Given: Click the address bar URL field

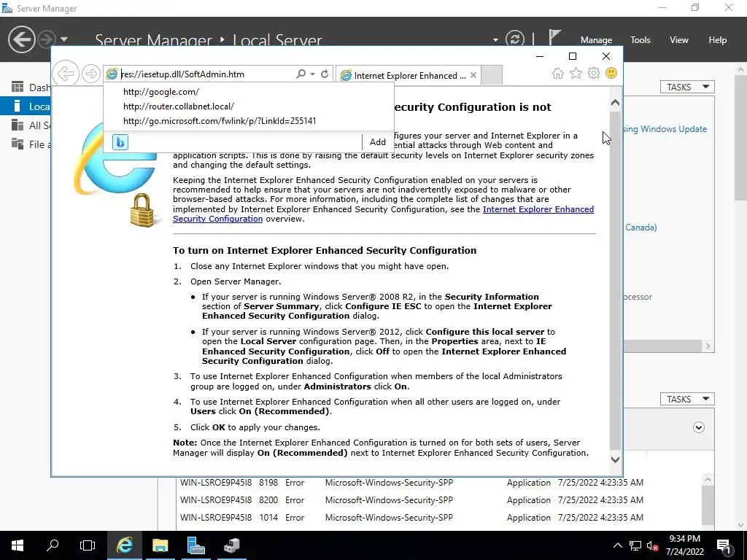Looking at the screenshot, I should (x=206, y=74).
